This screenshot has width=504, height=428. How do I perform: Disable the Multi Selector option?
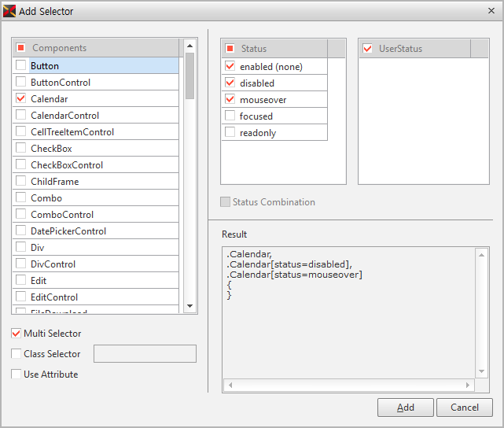tap(17, 334)
